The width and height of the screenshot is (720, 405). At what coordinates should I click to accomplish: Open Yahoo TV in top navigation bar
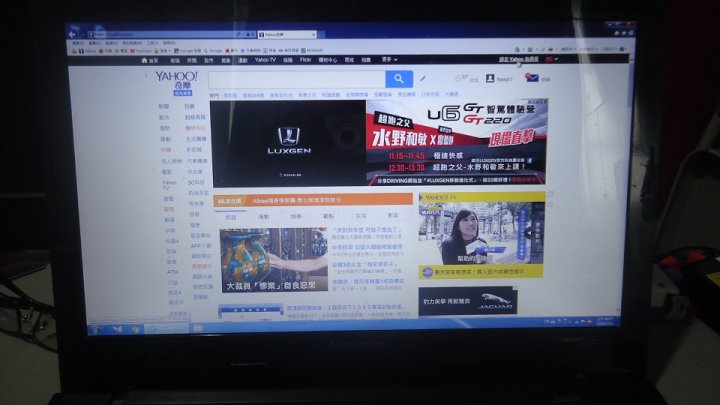(265, 60)
